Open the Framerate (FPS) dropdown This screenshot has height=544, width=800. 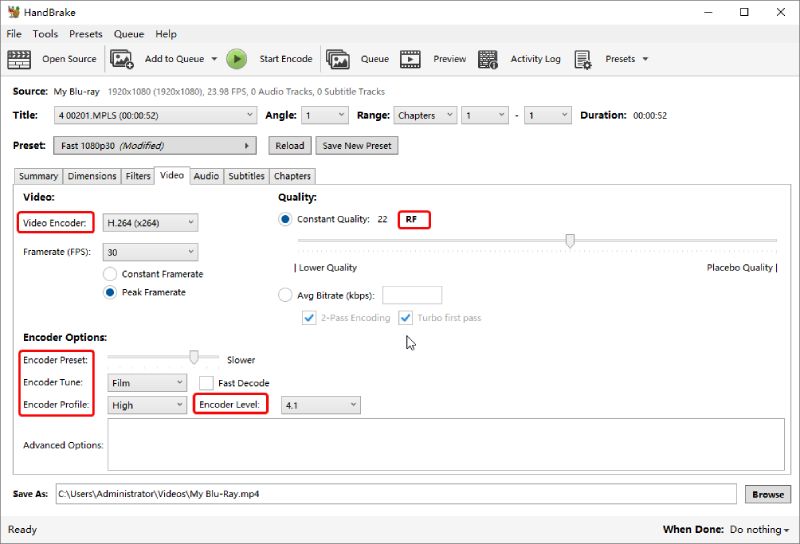(151, 252)
